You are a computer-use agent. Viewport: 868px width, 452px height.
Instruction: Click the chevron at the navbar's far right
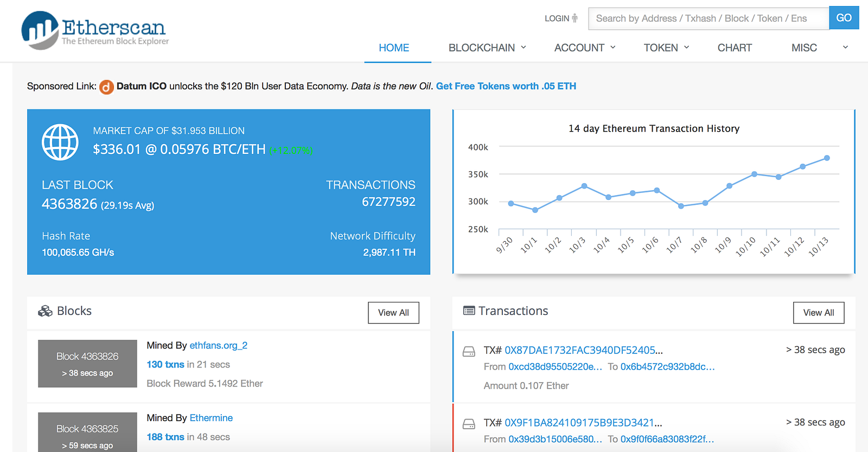[x=845, y=47]
